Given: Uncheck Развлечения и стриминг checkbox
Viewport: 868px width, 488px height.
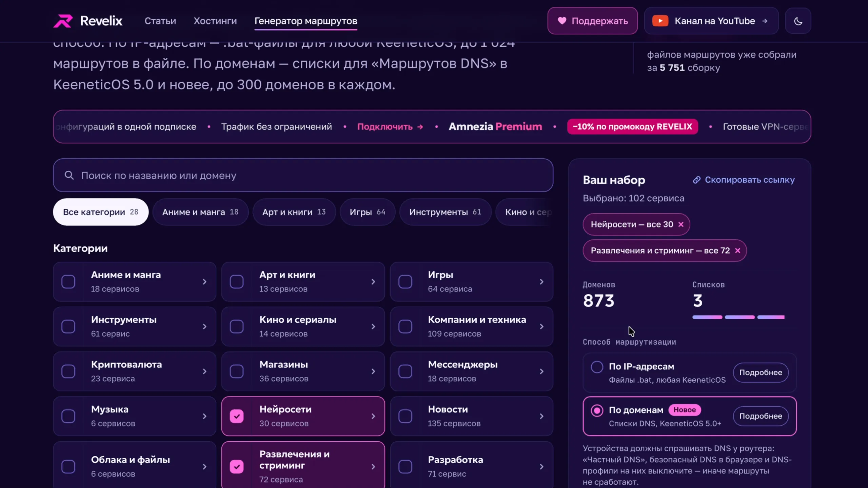Looking at the screenshot, I should click(x=237, y=467).
